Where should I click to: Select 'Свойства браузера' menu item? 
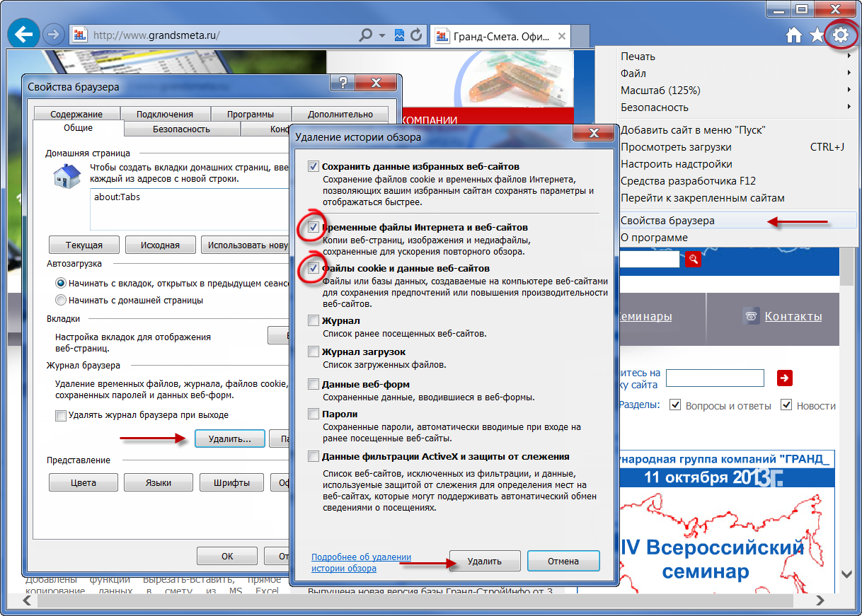pyautogui.click(x=667, y=221)
